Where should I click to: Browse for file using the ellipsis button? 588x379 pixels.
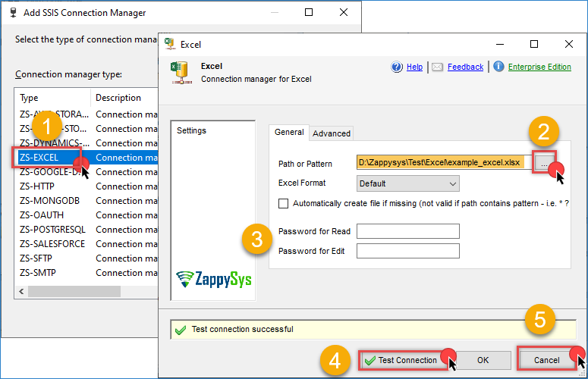click(543, 162)
